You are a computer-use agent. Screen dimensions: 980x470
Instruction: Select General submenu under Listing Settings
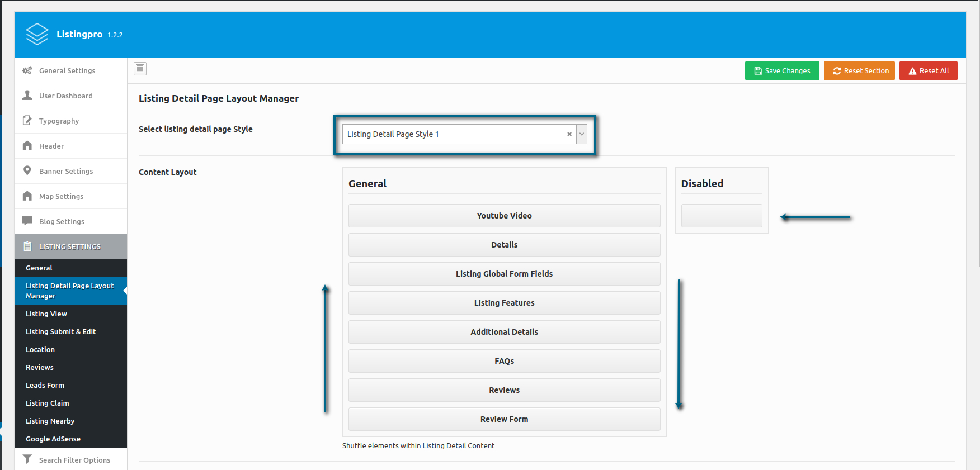pyautogui.click(x=71, y=268)
